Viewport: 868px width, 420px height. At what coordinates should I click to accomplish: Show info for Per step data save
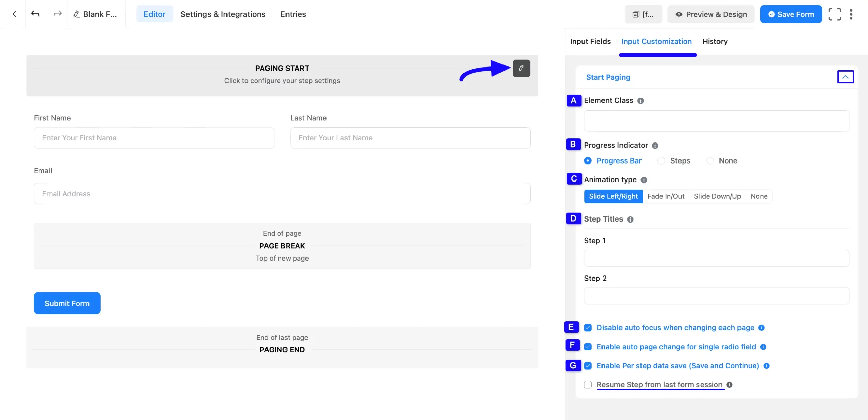(x=766, y=366)
